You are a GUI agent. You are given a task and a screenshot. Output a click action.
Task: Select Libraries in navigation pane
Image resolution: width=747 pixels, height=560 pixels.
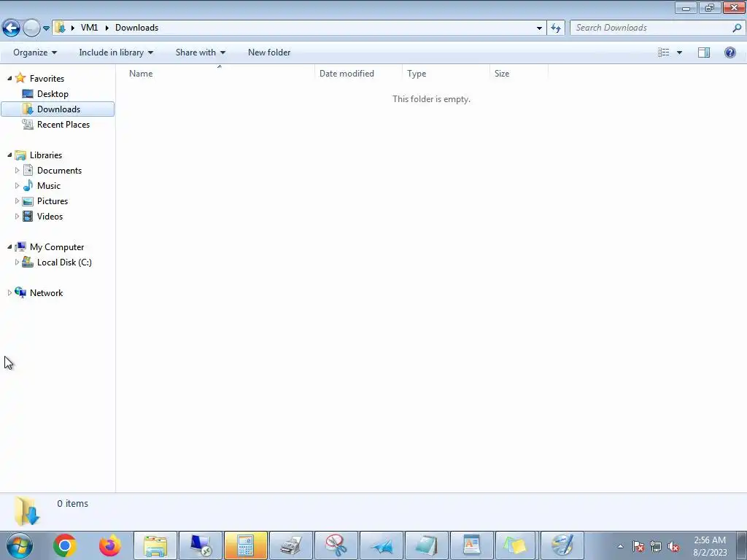(x=46, y=155)
